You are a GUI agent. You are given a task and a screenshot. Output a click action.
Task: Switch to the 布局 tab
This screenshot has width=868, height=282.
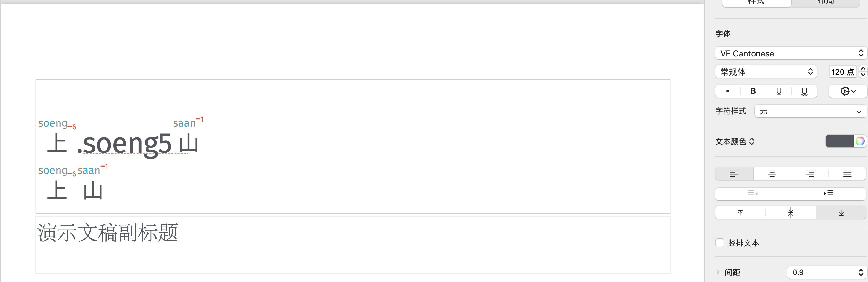coord(825,2)
